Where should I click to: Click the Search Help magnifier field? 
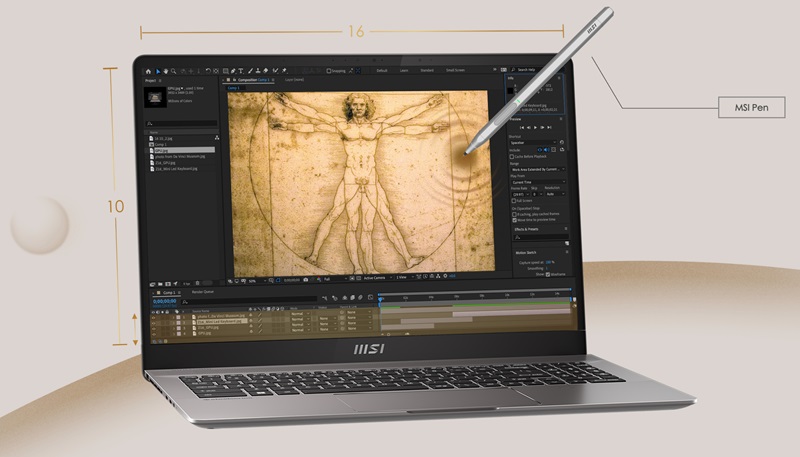coord(526,69)
